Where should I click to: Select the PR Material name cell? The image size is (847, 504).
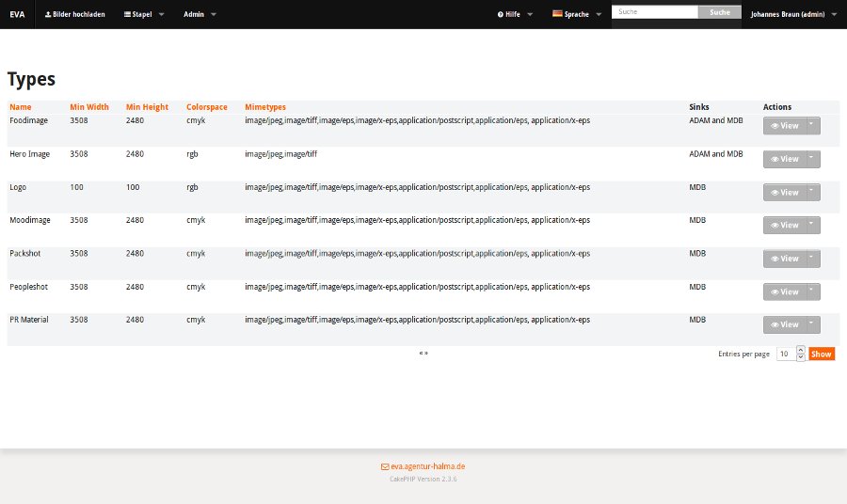pos(29,320)
